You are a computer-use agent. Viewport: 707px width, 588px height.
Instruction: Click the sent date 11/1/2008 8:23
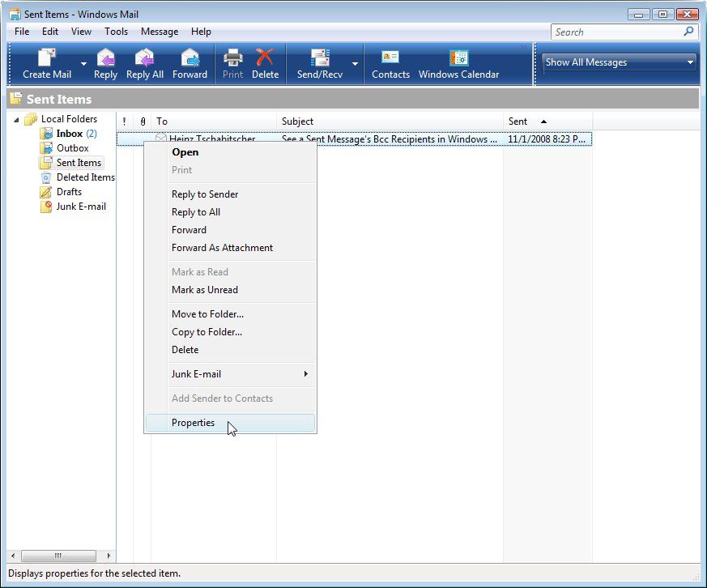pos(547,138)
